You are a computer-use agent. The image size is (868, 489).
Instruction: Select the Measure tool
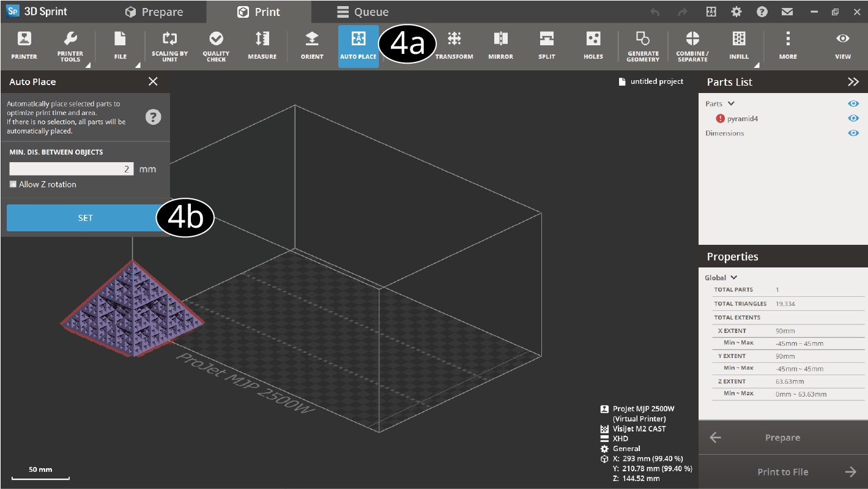(x=262, y=46)
